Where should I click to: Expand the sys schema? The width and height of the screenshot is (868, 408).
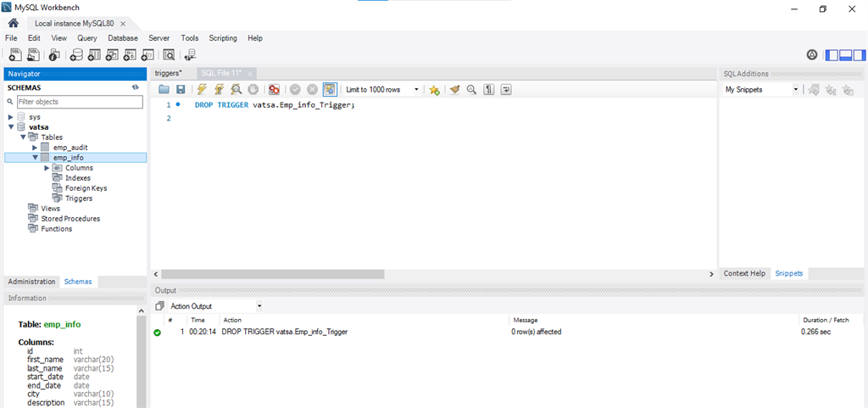pos(11,117)
